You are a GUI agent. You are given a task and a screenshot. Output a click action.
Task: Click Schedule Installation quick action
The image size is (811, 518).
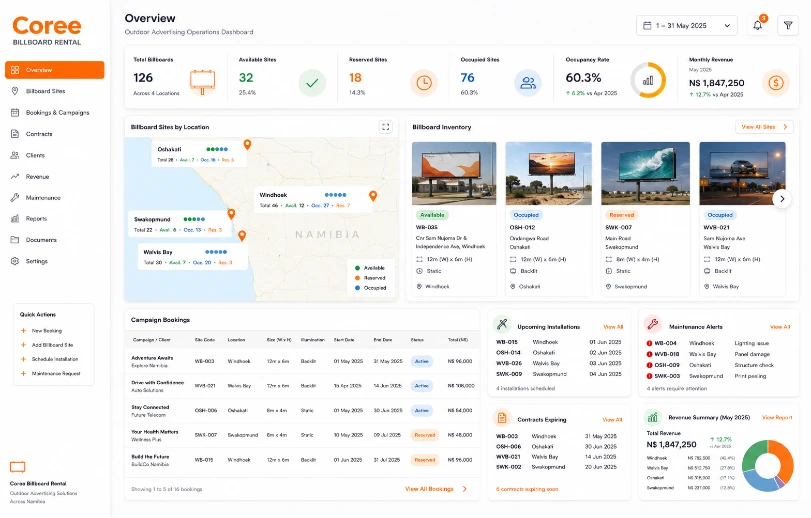coord(55,359)
